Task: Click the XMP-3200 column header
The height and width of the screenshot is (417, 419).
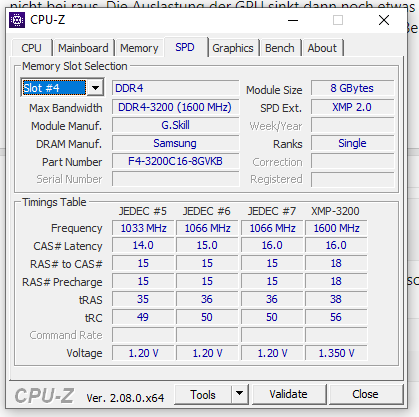Action: click(x=335, y=211)
